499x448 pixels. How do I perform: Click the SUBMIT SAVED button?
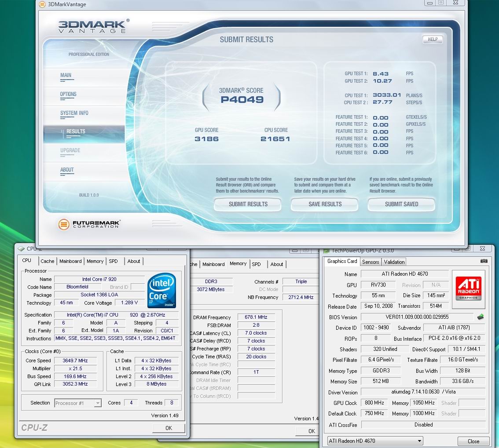[x=401, y=204]
